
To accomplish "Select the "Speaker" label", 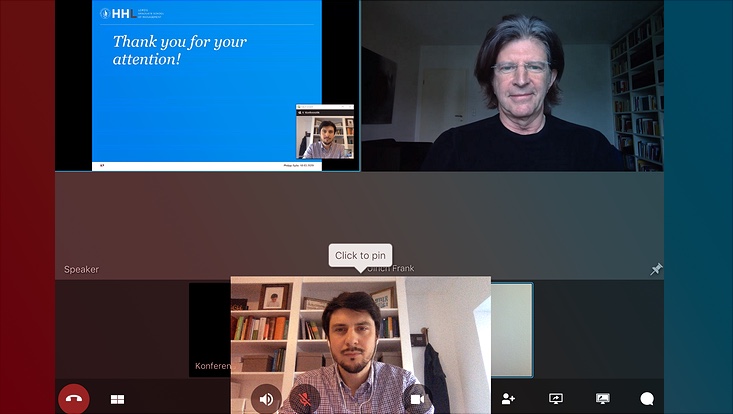I will tap(82, 269).
